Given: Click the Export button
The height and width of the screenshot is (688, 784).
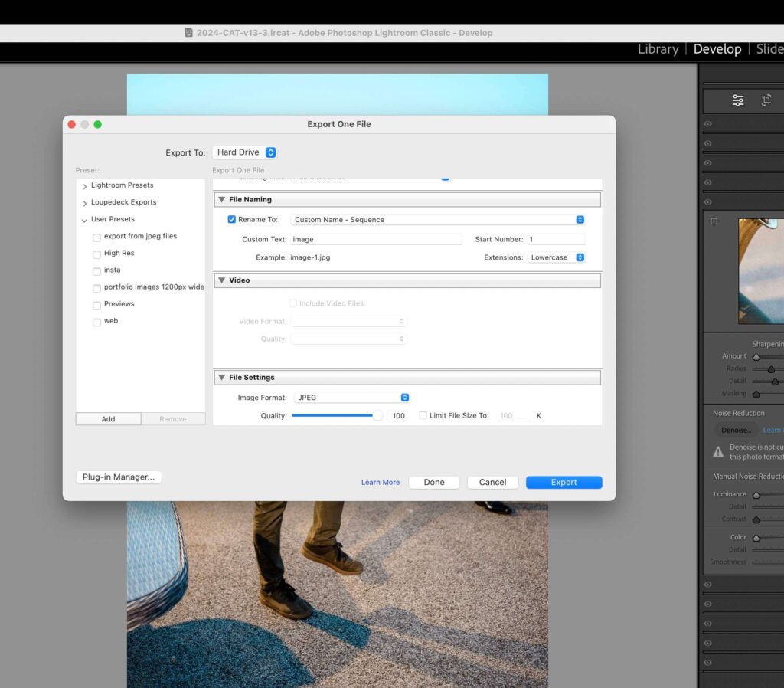Looking at the screenshot, I should click(563, 482).
